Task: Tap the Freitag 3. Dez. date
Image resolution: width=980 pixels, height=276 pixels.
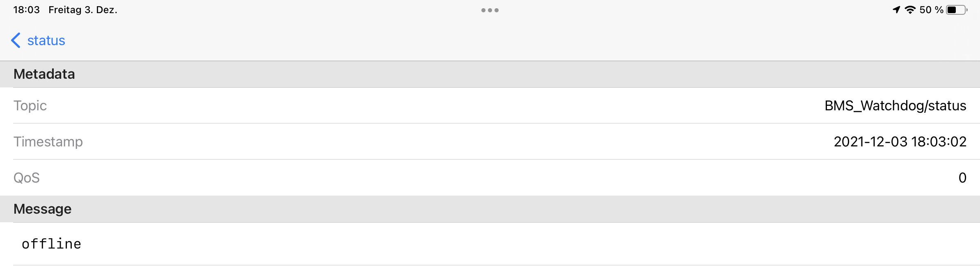Action: point(83,10)
